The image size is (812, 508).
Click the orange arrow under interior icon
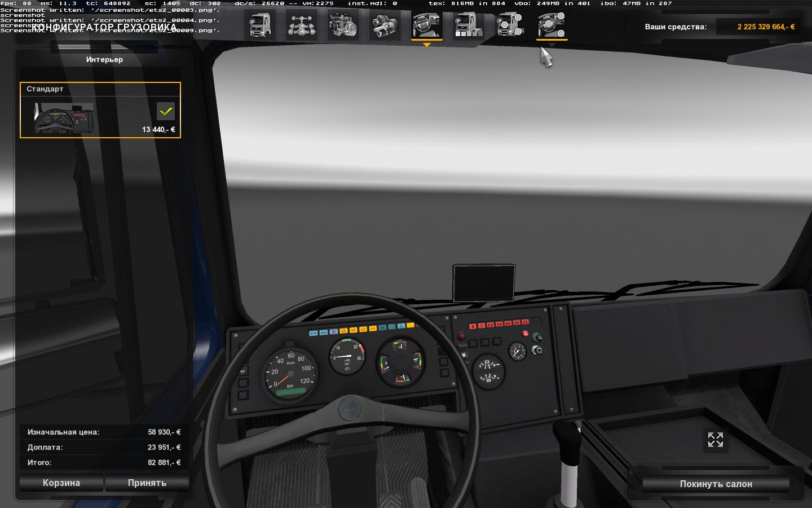coord(427,45)
